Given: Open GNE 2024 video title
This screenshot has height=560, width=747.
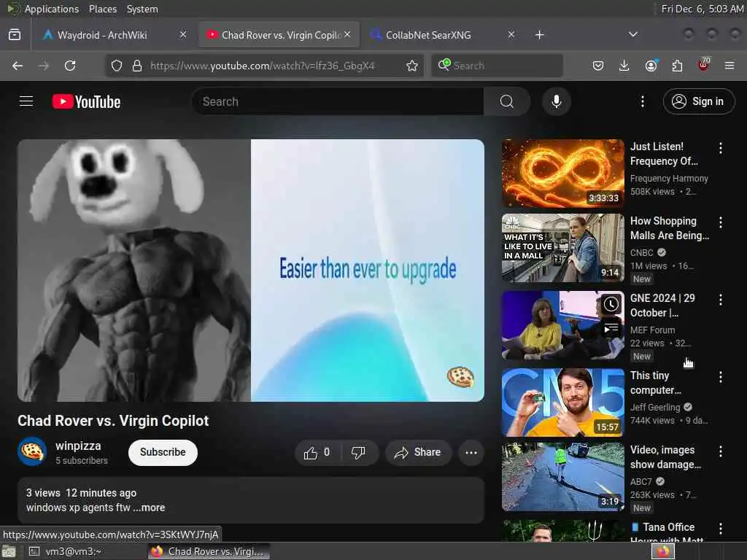Looking at the screenshot, I should [662, 306].
